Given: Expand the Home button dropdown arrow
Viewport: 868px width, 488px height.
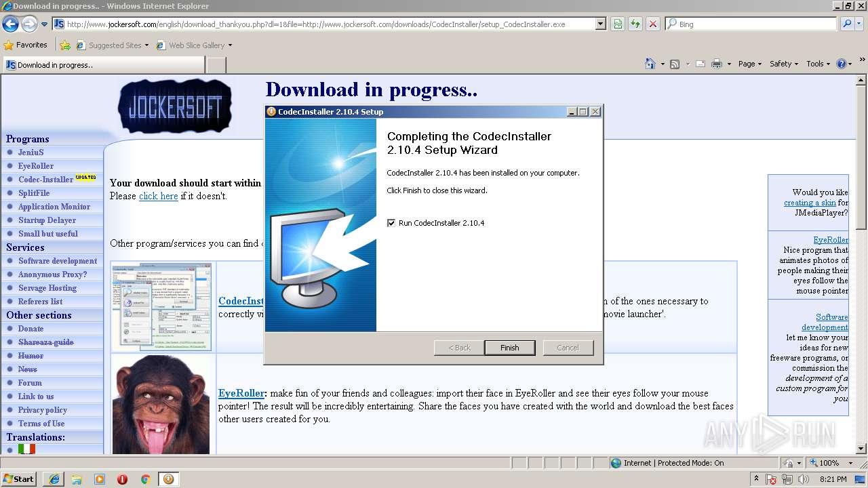Looking at the screenshot, I should 662,64.
